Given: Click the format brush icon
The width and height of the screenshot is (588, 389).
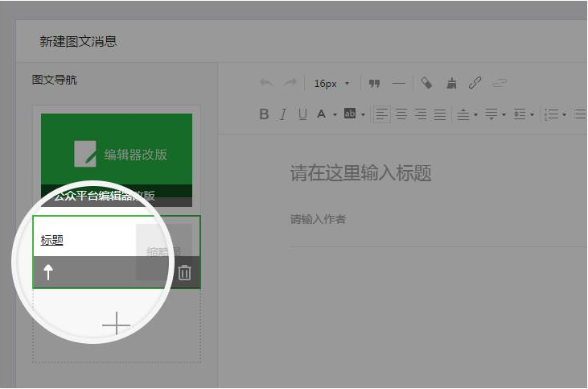Looking at the screenshot, I should [451, 83].
